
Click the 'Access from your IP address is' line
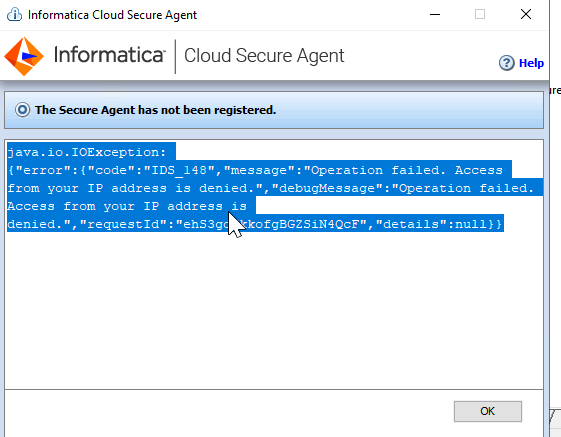(127, 206)
